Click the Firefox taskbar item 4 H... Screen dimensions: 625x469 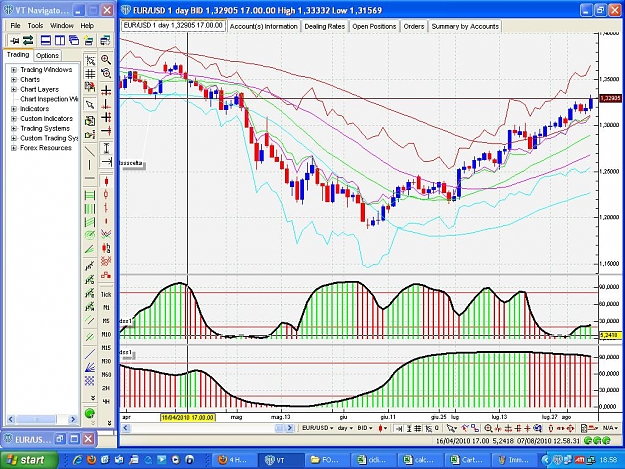point(234,460)
